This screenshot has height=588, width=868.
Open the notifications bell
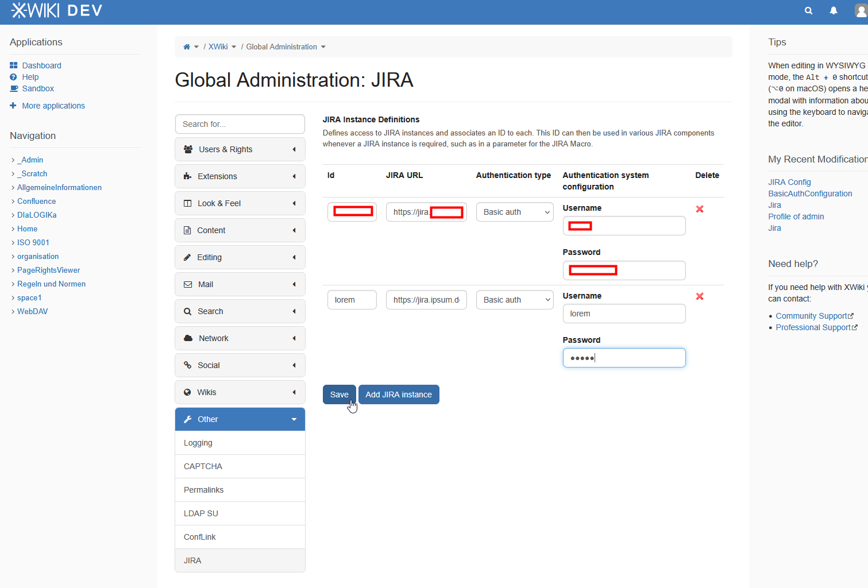click(834, 11)
